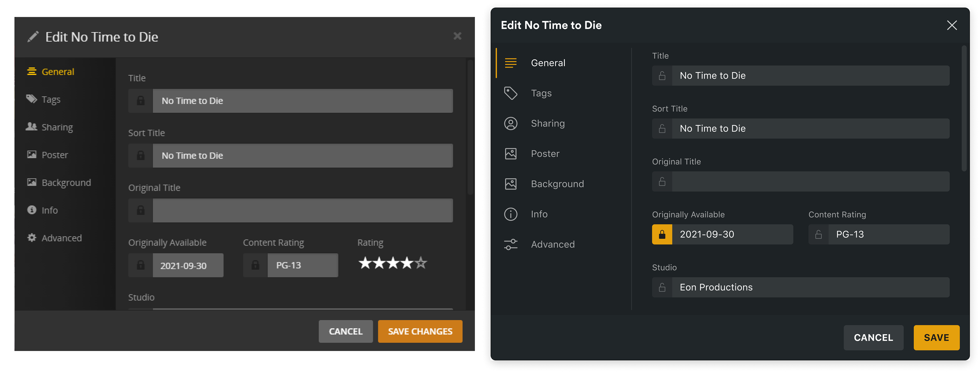This screenshot has height=373, width=980.
Task: Unlock the yellow Originally Available lock in the right dialog
Action: [x=662, y=234]
